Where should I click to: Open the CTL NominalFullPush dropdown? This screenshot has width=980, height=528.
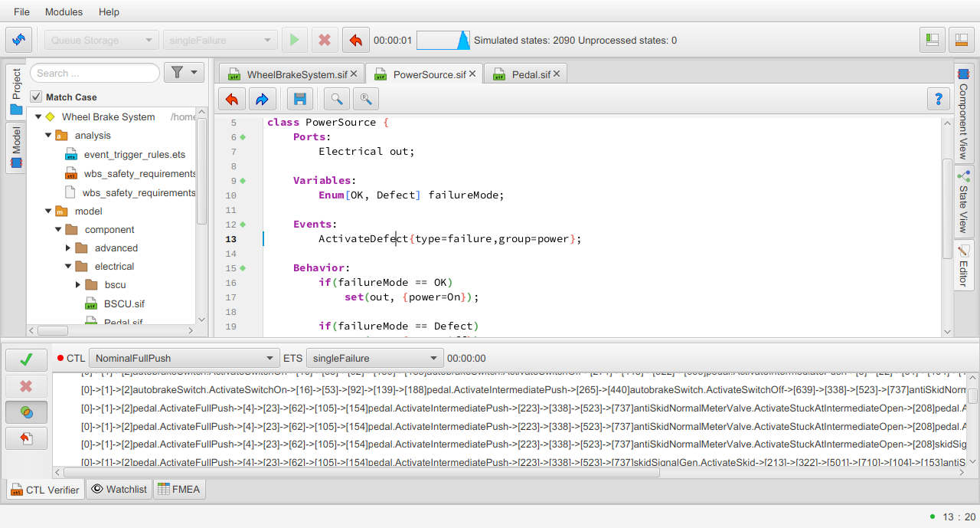185,358
